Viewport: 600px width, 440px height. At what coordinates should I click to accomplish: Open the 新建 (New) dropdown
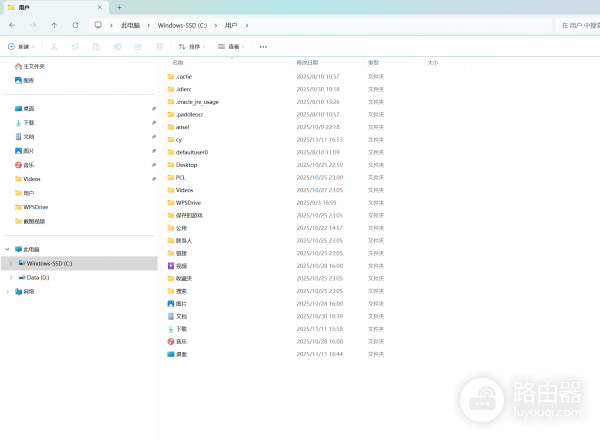[x=21, y=47]
